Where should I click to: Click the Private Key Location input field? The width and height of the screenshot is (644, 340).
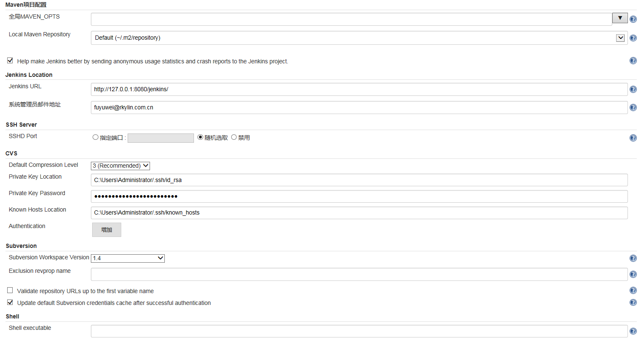(296, 180)
